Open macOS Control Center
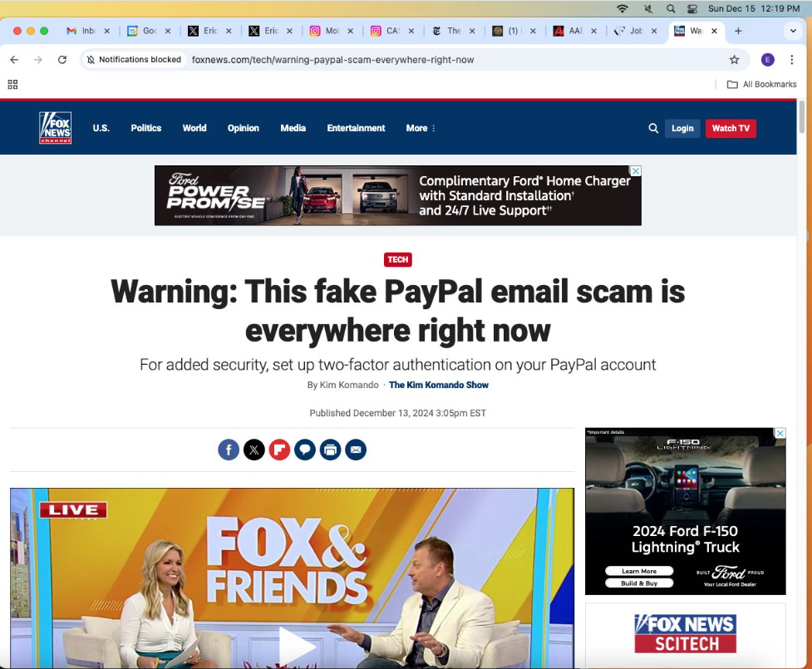This screenshot has height=669, width=812. pos(692,8)
